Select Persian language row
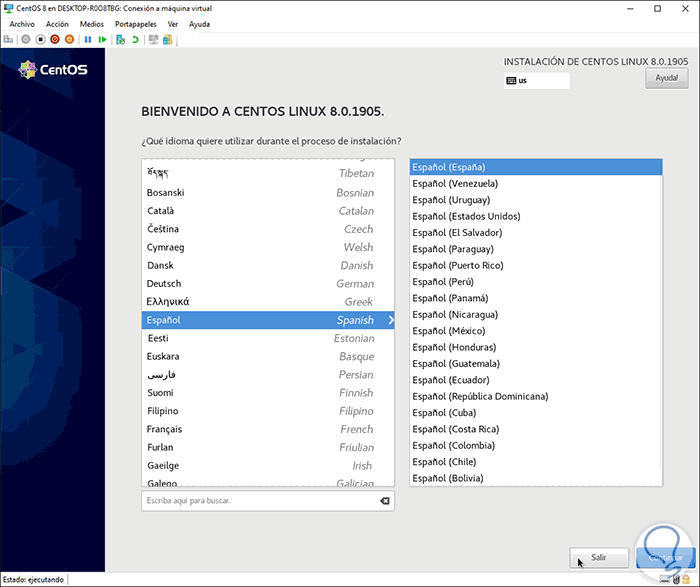Image resolution: width=700 pixels, height=587 pixels. [268, 375]
